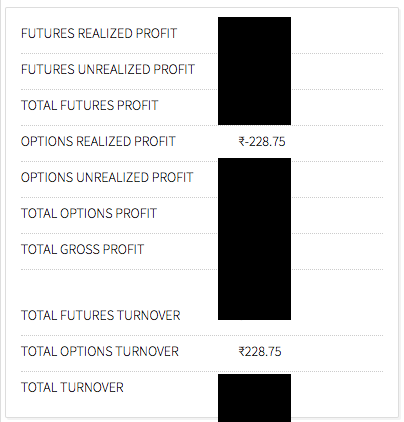Click the Futures Realized Profit label

click(x=99, y=34)
